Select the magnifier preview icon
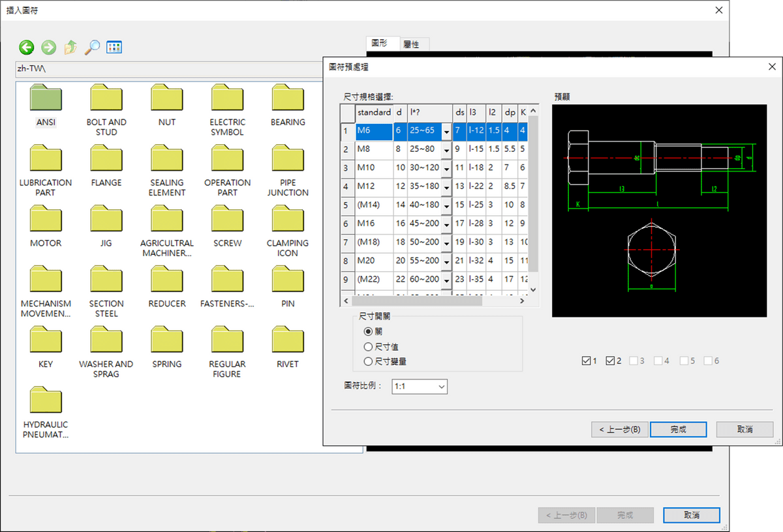Screen dimensions: 783x532 pos(92,47)
